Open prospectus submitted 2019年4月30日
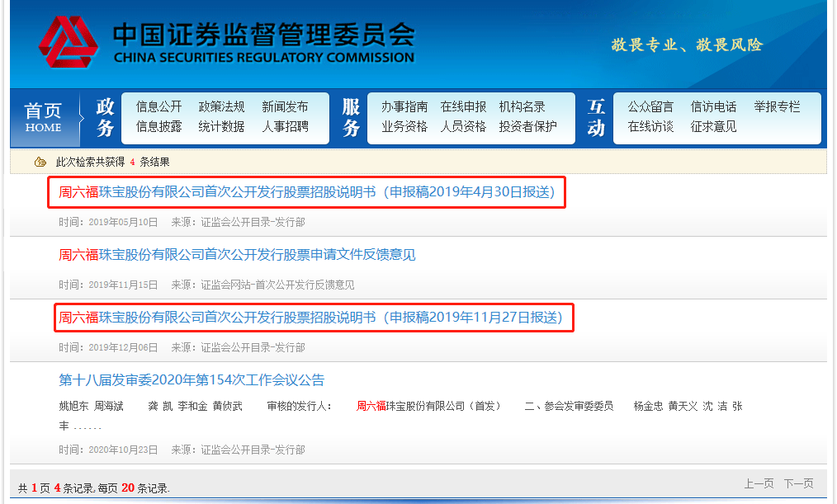 pyautogui.click(x=306, y=193)
